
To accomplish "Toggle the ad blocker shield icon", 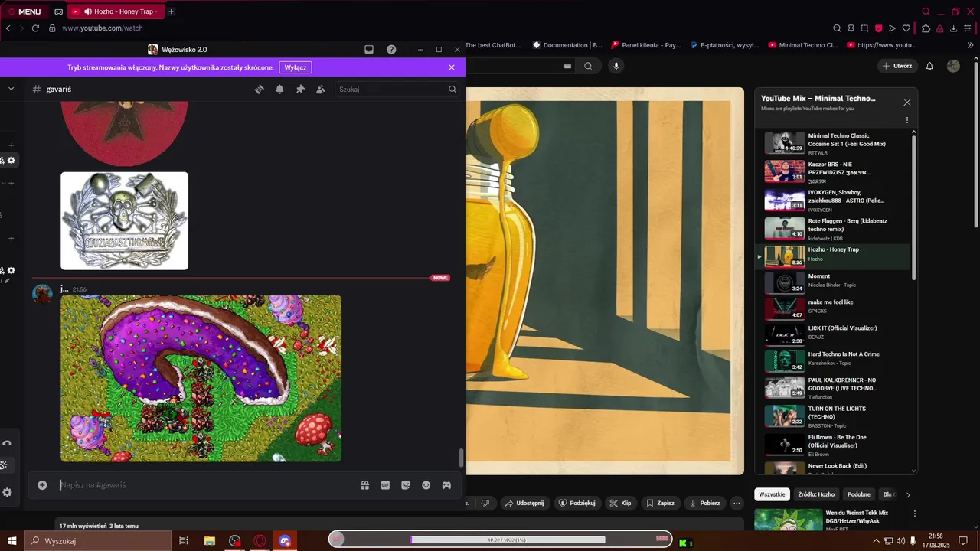I will 879,28.
